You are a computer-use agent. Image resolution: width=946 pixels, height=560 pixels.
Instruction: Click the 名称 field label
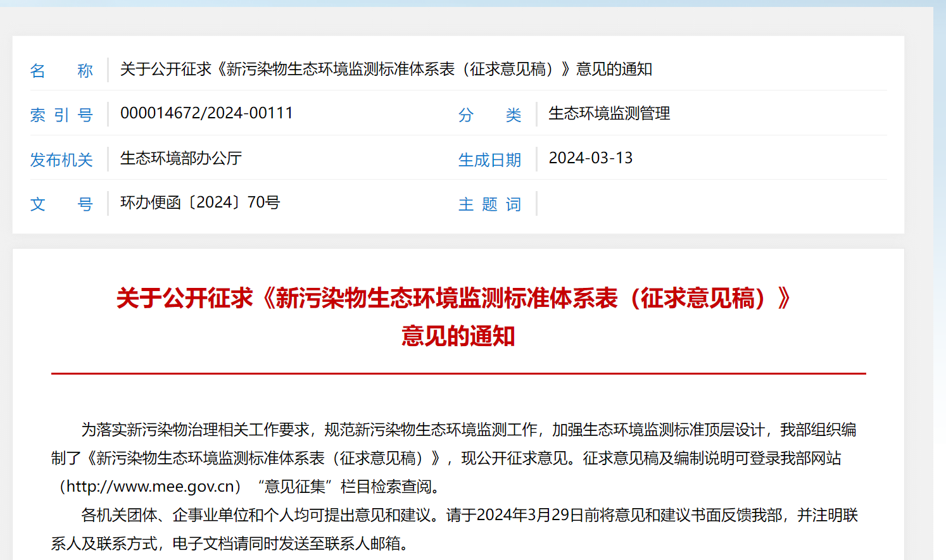(x=61, y=70)
